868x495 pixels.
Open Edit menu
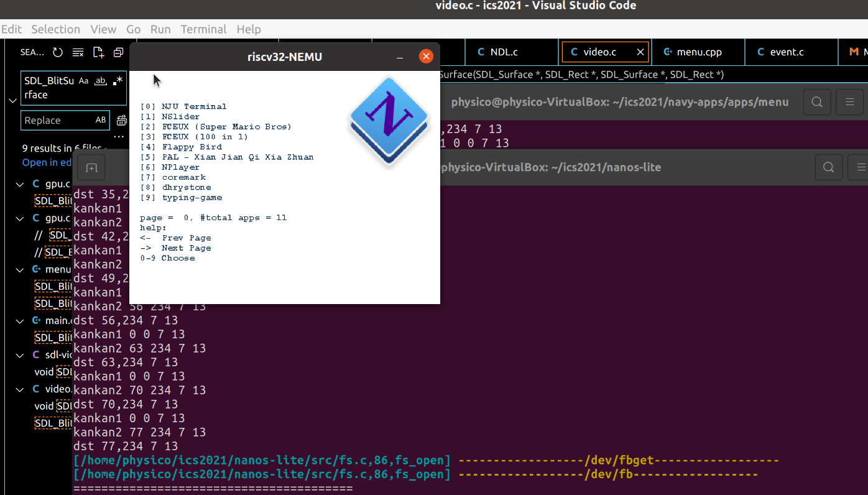[11, 29]
